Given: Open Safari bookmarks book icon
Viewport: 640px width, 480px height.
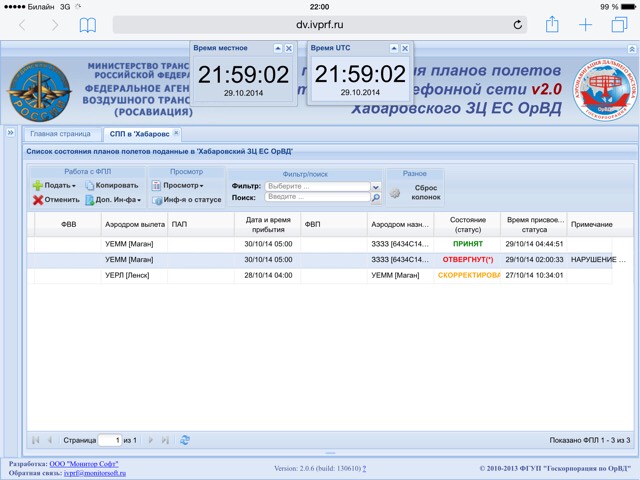Looking at the screenshot, I should click(88, 25).
